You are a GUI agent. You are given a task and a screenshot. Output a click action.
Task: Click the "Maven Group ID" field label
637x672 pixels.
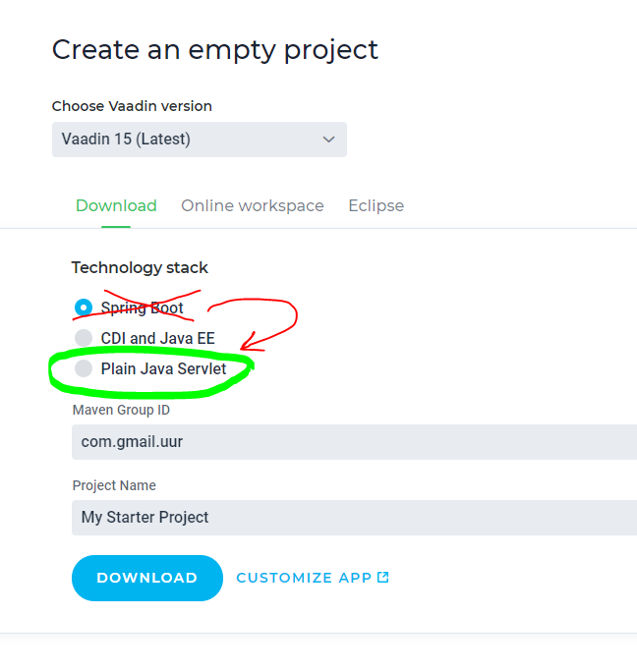pos(121,410)
